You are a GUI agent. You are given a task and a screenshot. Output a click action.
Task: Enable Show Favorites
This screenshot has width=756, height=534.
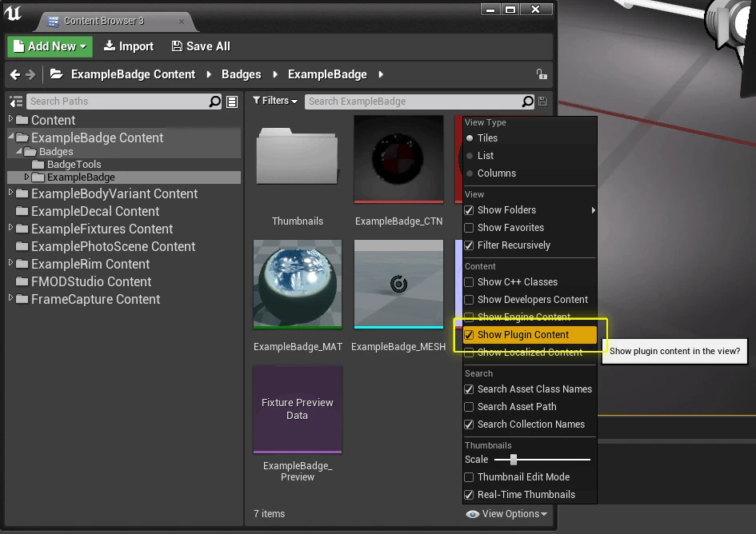(469, 228)
